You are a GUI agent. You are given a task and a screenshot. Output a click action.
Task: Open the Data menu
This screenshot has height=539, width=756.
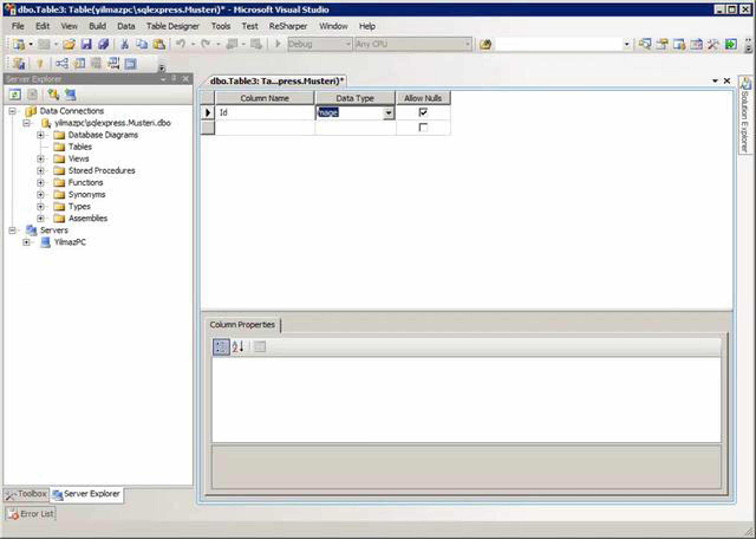pyautogui.click(x=126, y=26)
